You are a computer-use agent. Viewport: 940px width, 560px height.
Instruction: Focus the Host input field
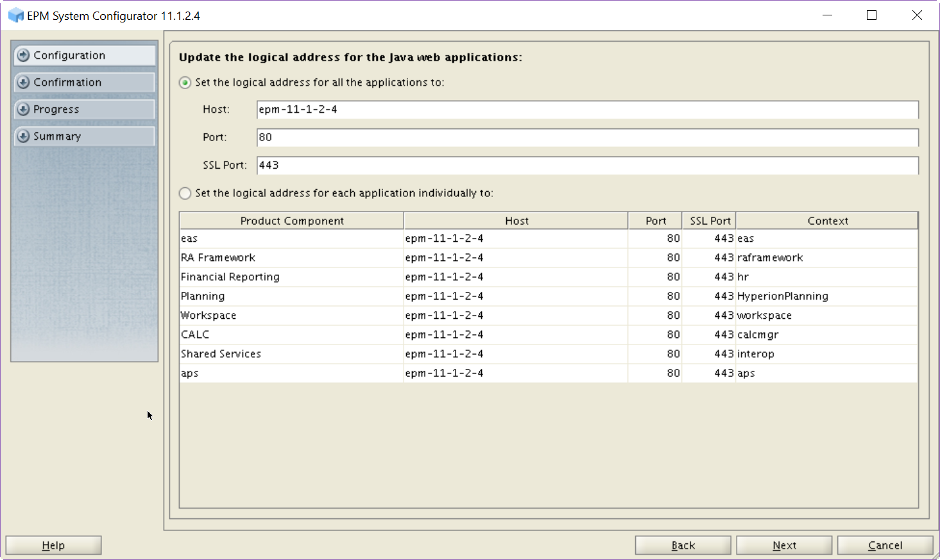[x=588, y=110]
